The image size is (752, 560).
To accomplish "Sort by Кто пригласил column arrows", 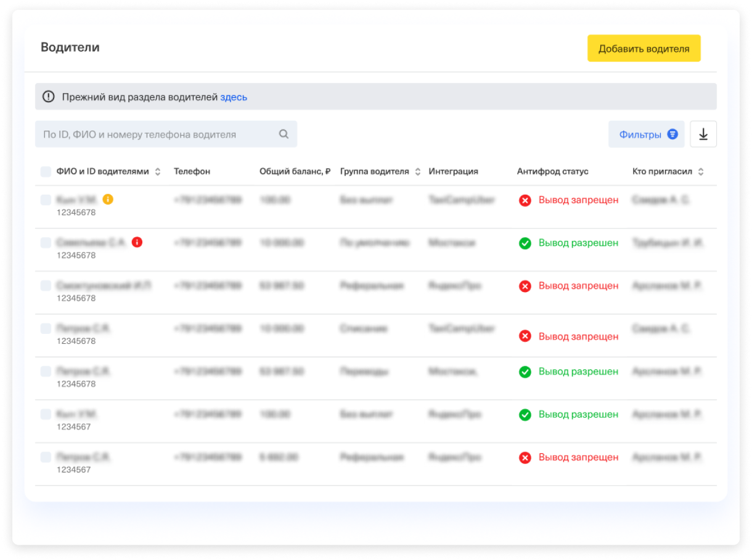I will [701, 172].
